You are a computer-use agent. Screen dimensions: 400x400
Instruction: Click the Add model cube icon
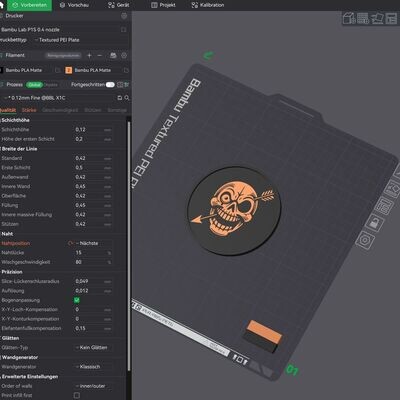(349, 18)
